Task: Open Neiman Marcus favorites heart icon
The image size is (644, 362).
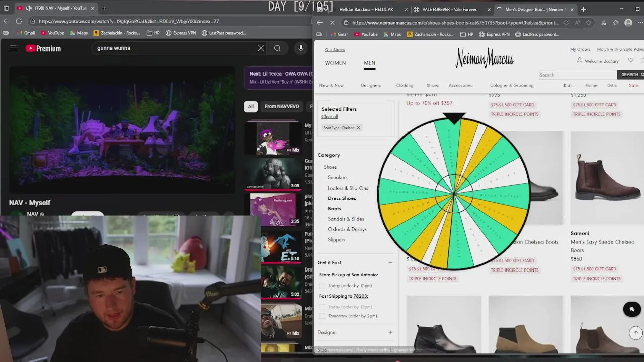Action: (x=631, y=61)
